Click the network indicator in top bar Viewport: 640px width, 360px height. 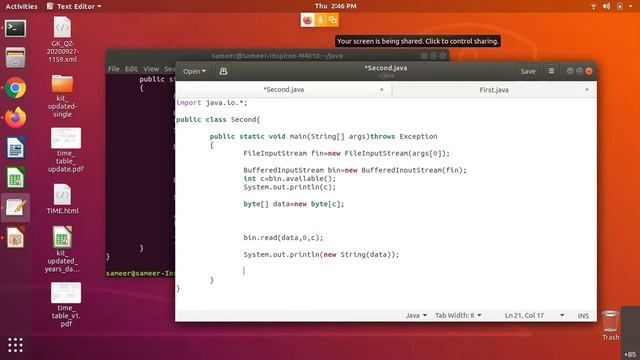pos(593,6)
